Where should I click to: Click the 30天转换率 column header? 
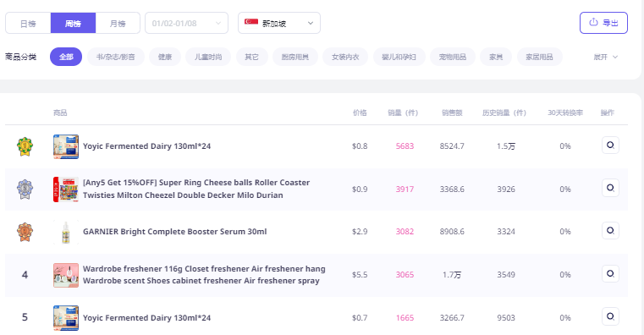coord(565,113)
